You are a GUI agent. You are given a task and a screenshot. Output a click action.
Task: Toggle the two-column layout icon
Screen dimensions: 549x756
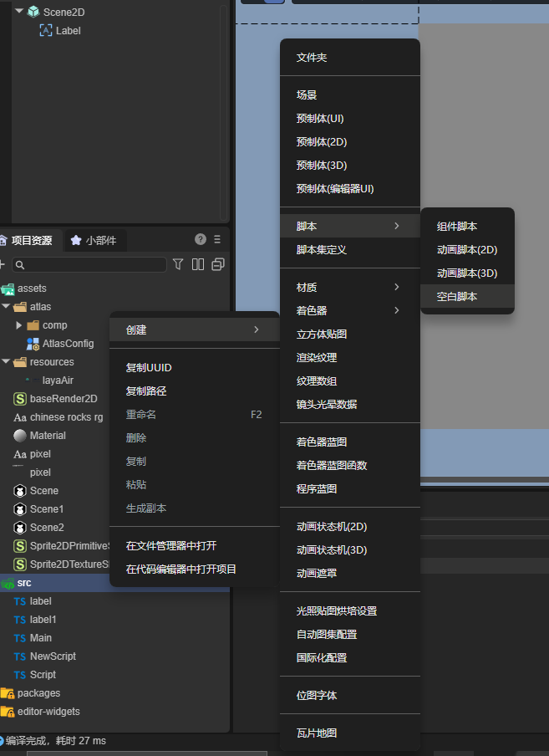[198, 264]
